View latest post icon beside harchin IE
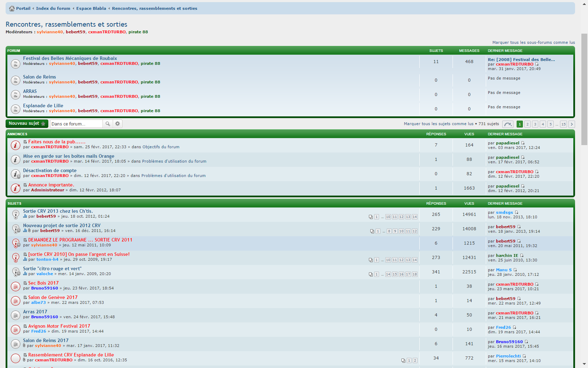Viewport: 588px width, 368px height. tap(521, 255)
